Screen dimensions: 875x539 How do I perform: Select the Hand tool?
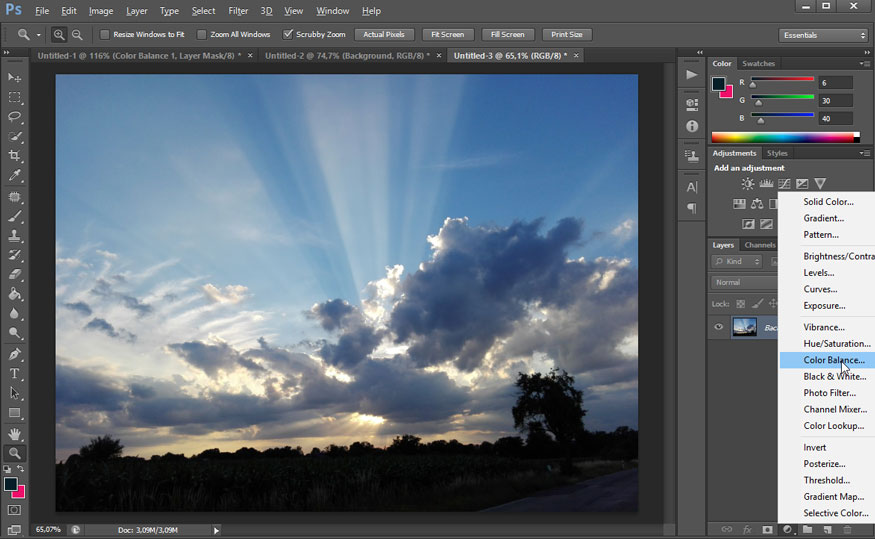point(14,433)
